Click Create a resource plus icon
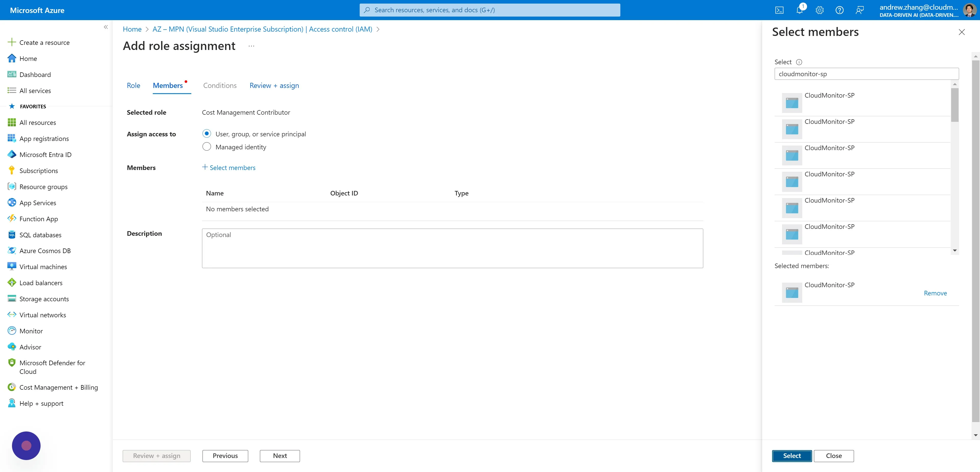This screenshot has height=472, width=980. (x=12, y=42)
